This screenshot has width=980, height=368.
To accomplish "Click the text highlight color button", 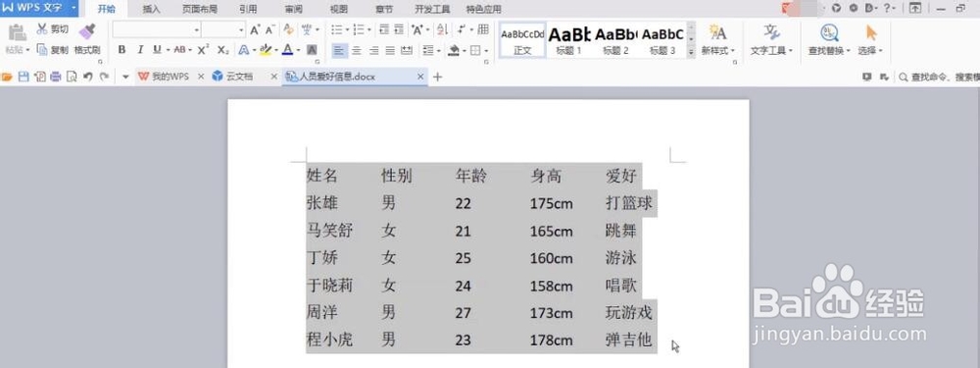I will coord(266,49).
